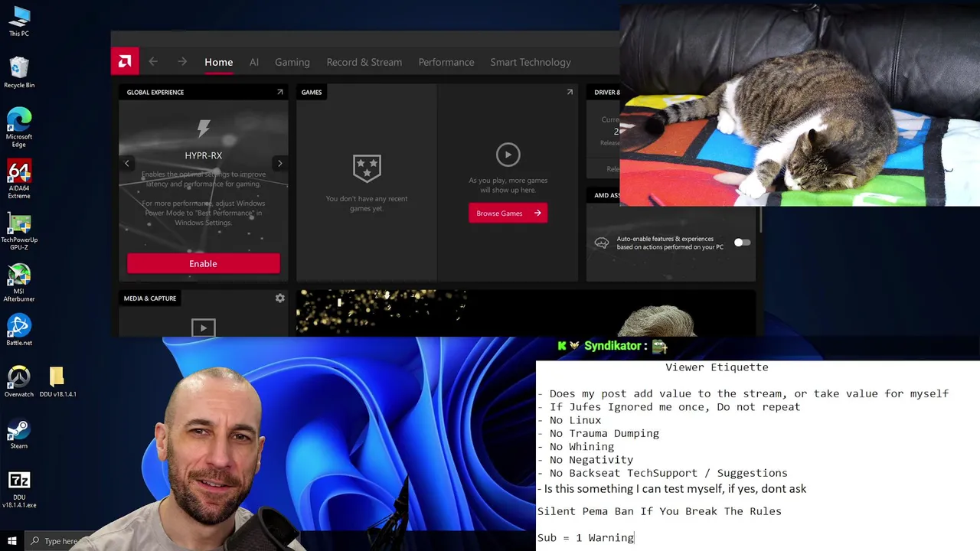980x551 pixels.
Task: Open the Recycle Bin icon
Action: (19, 73)
